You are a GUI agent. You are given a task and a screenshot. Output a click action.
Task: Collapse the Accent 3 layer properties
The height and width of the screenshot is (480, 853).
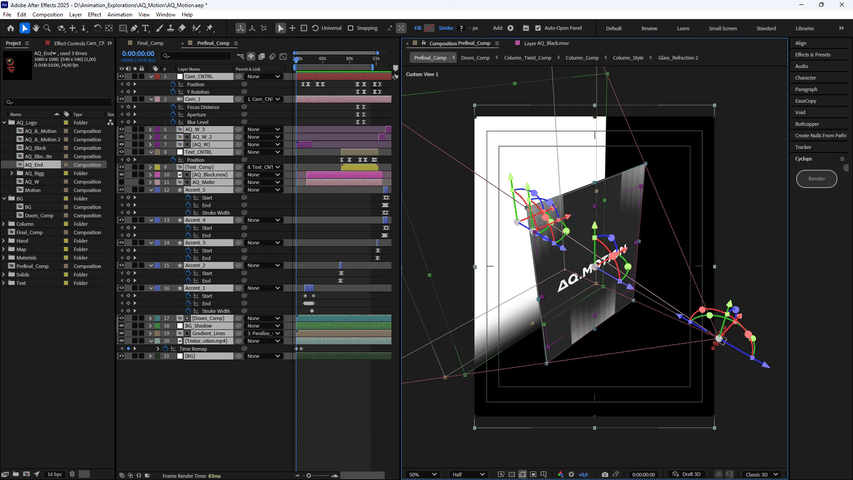pos(151,243)
